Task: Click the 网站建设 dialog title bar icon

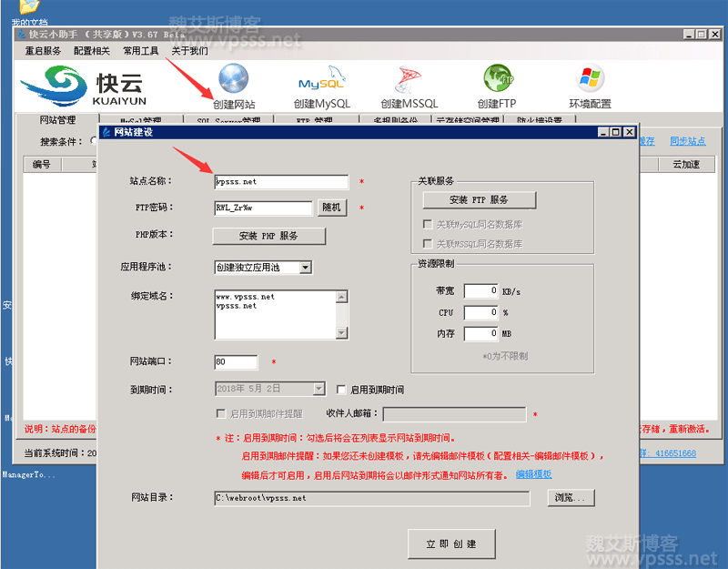Action: point(106,132)
